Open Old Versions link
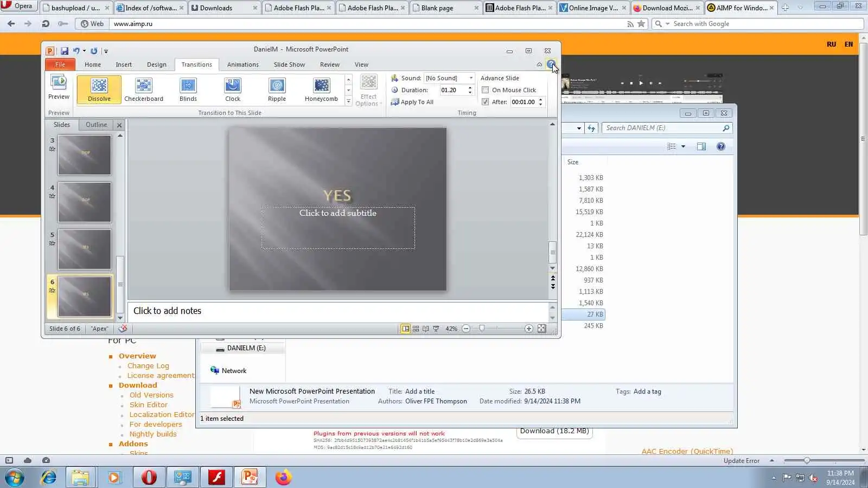The width and height of the screenshot is (868, 488). 151,395
